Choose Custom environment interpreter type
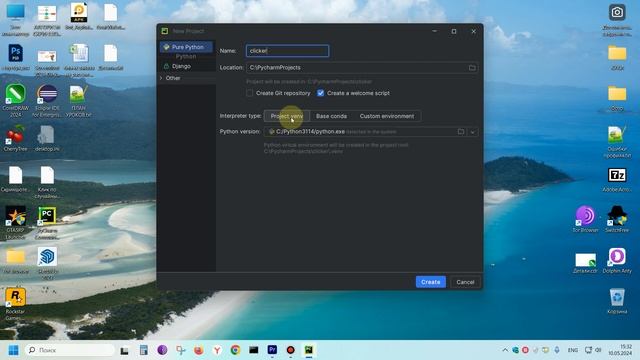 pyautogui.click(x=387, y=116)
